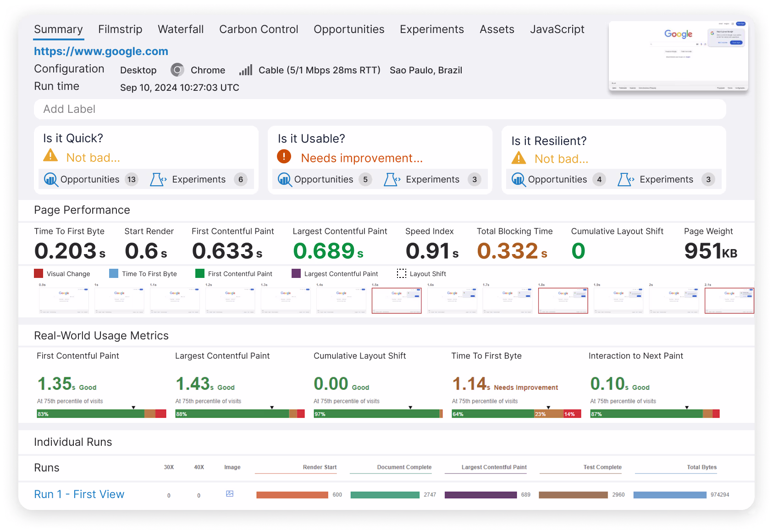Click the green First Contentful Paint legend swatch
Image resolution: width=773 pixels, height=532 pixels.
pyautogui.click(x=200, y=273)
